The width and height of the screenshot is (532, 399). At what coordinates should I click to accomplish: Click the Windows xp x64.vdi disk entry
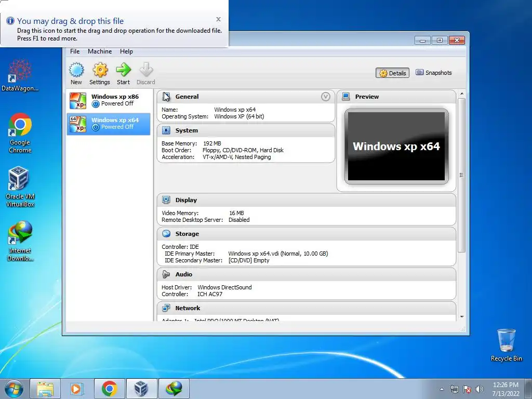[278, 254]
